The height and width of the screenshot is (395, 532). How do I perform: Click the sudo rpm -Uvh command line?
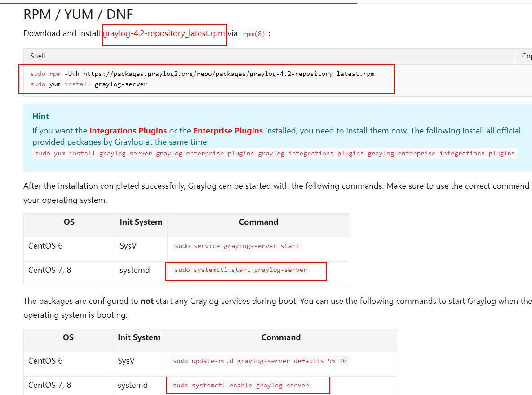203,74
